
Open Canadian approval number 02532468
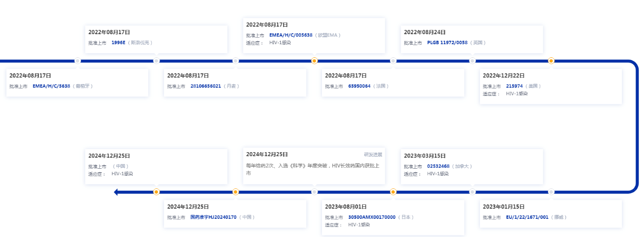(x=438, y=167)
